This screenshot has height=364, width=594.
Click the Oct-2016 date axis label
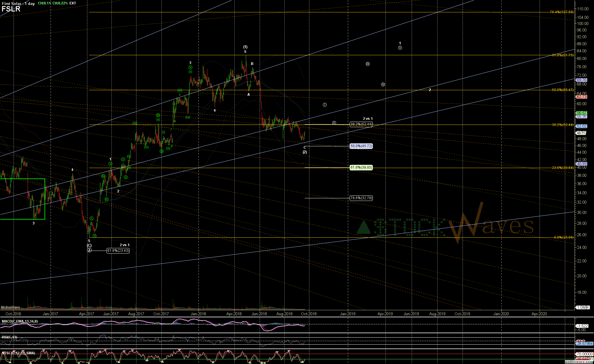tap(13, 314)
